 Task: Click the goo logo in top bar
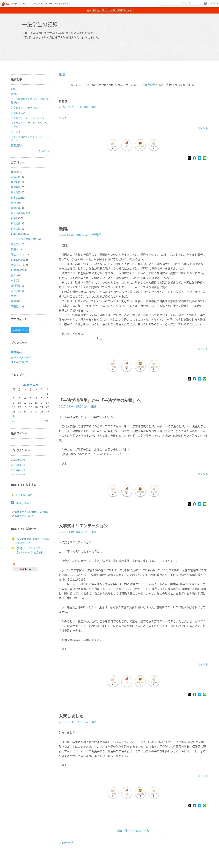pos(5,4)
